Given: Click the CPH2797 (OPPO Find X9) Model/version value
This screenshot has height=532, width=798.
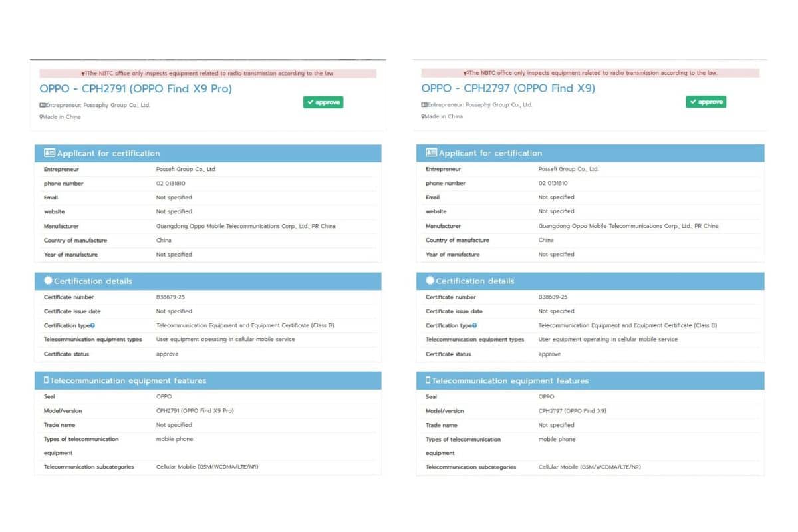Looking at the screenshot, I should [x=572, y=411].
